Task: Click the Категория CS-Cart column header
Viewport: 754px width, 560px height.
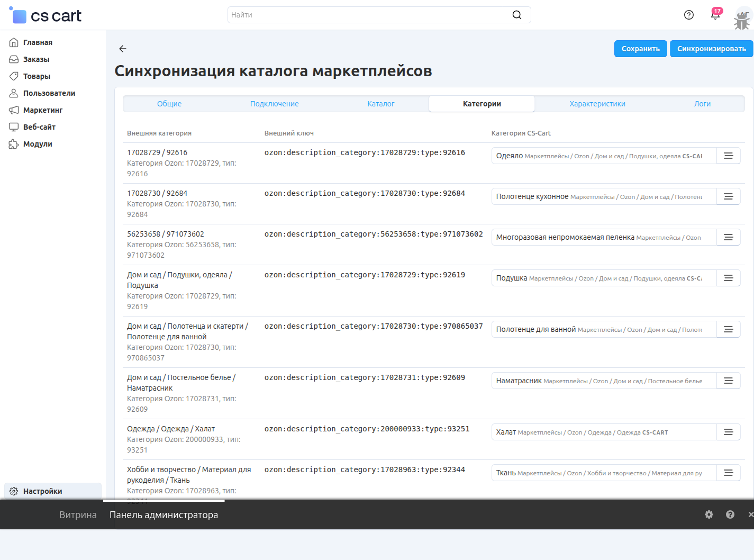Action: [x=521, y=133]
